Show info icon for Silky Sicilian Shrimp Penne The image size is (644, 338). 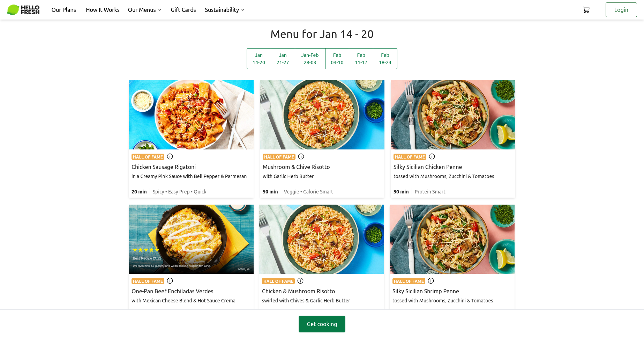(431, 281)
